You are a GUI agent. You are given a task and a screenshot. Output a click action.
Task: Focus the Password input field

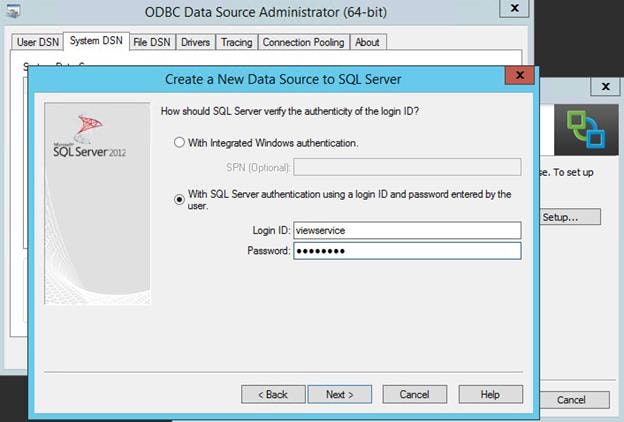[407, 251]
